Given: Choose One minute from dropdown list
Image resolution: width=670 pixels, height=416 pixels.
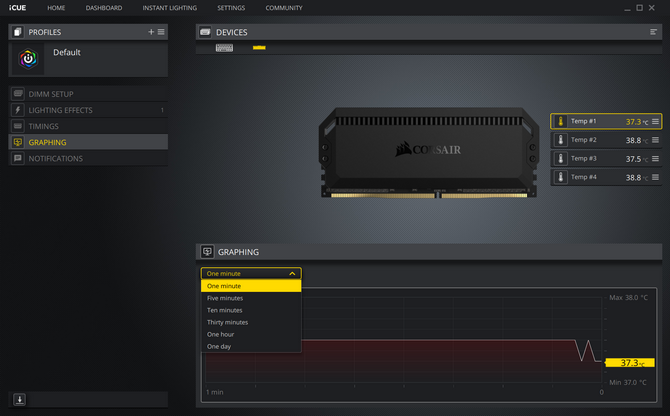Looking at the screenshot, I should coord(251,286).
